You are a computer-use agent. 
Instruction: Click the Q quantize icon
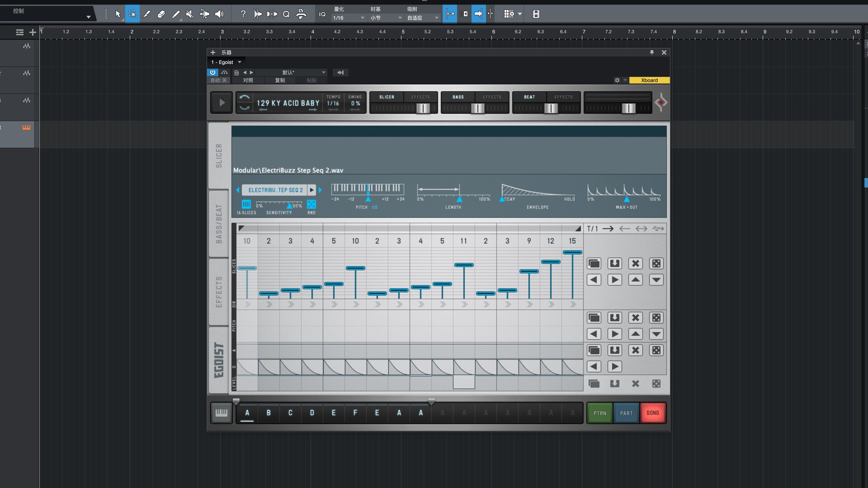[286, 14]
